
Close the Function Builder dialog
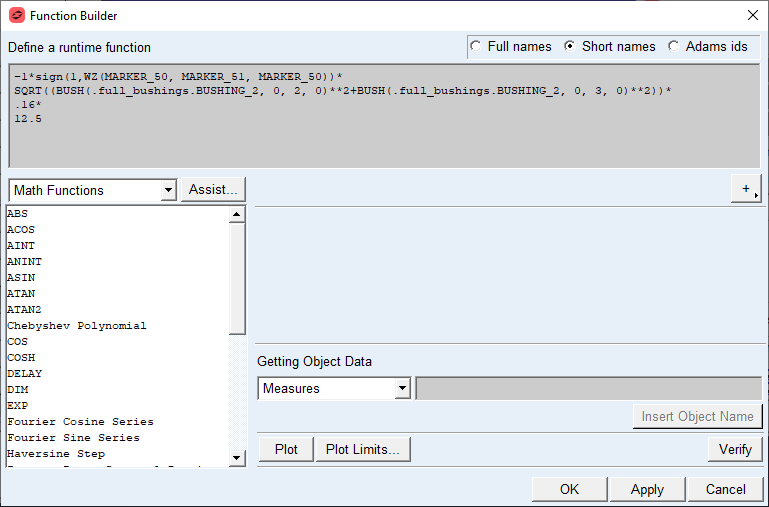[x=752, y=15]
